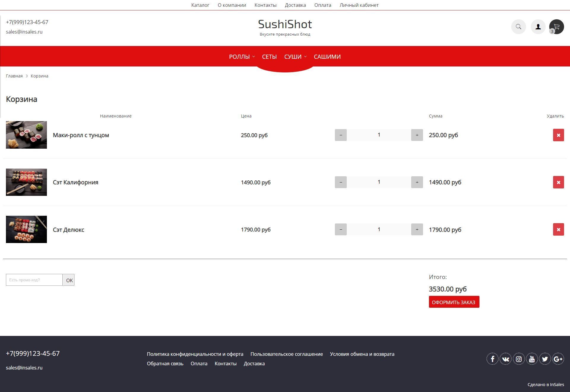Image resolution: width=570 pixels, height=392 pixels.
Task: Open Facebook social link
Action: 493,359
